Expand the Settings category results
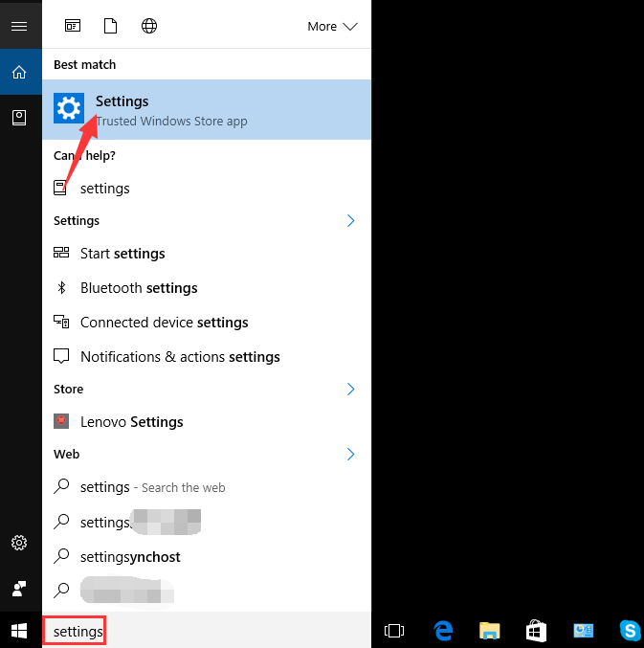Screen dimensions: 644x648 click(350, 221)
